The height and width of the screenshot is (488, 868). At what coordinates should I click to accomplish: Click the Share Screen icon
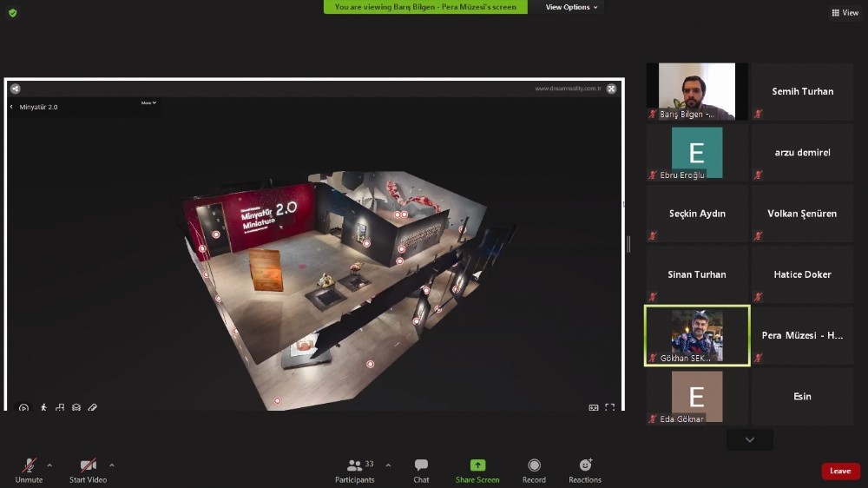(x=477, y=470)
